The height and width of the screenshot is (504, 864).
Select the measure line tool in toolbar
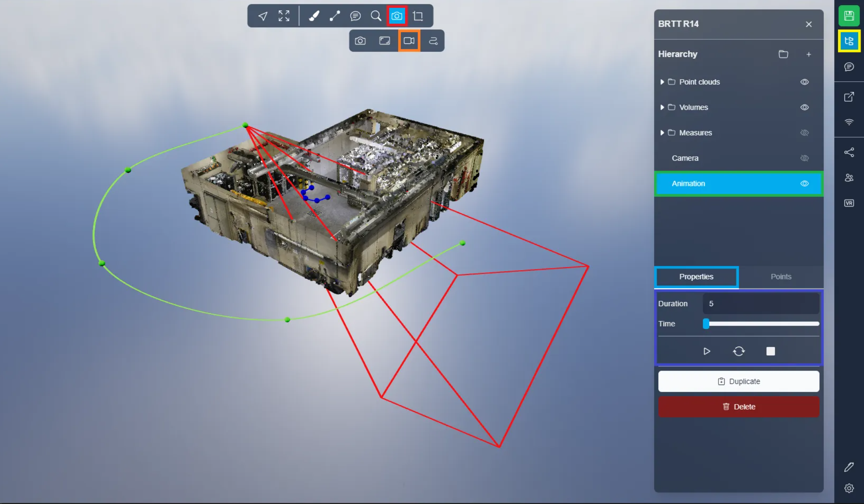pyautogui.click(x=334, y=16)
